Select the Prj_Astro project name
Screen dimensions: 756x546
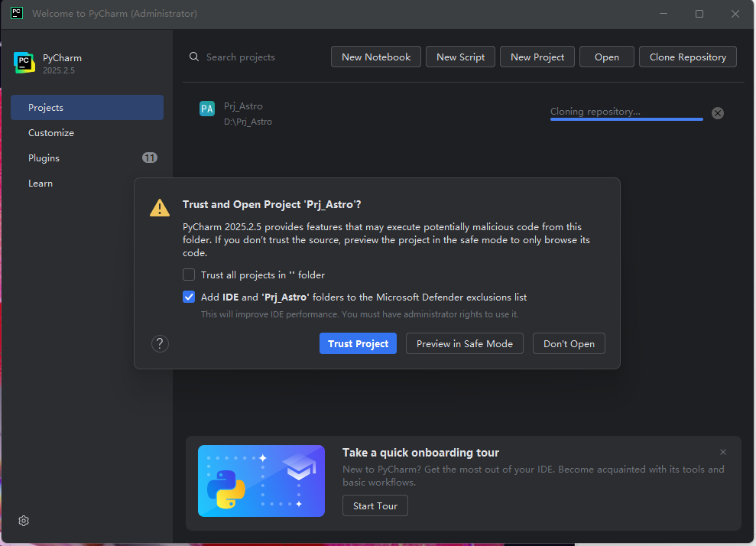tap(244, 106)
